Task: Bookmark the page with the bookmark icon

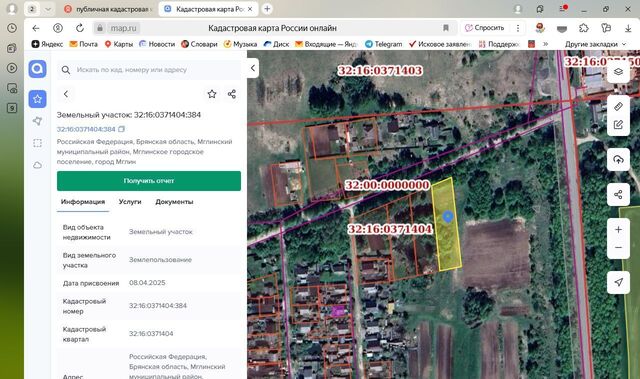Action: [446, 28]
